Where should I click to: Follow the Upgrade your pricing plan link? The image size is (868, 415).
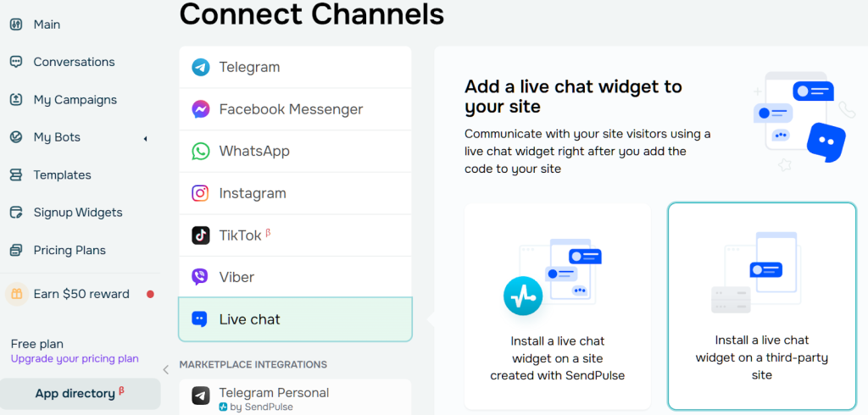coord(75,359)
